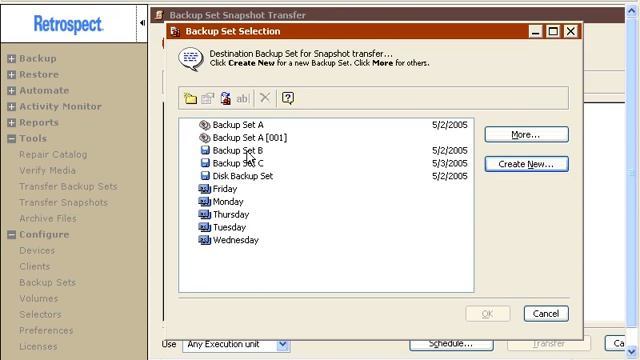Select the Wednesday list entry

[x=236, y=240]
